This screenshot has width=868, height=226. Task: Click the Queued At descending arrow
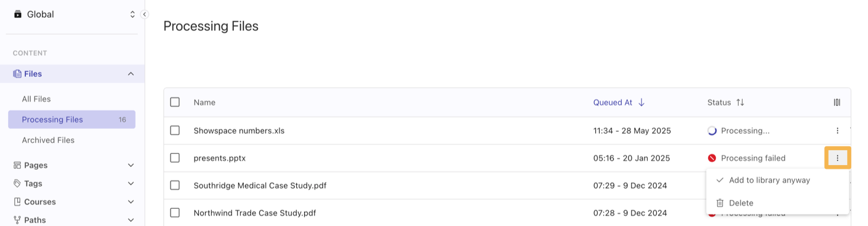(x=641, y=102)
